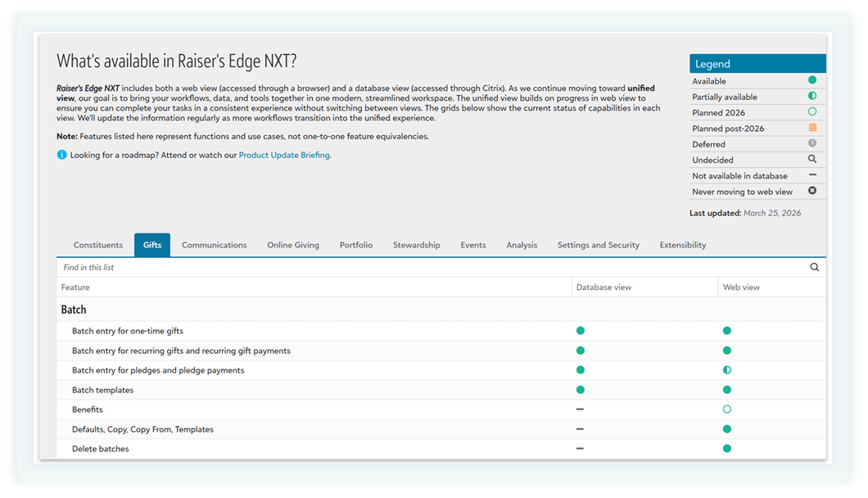Click the search magnifier icon in list filter

(814, 267)
